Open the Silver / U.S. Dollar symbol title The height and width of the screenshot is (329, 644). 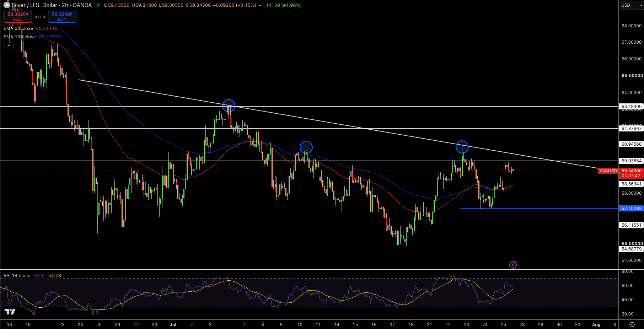coord(52,5)
